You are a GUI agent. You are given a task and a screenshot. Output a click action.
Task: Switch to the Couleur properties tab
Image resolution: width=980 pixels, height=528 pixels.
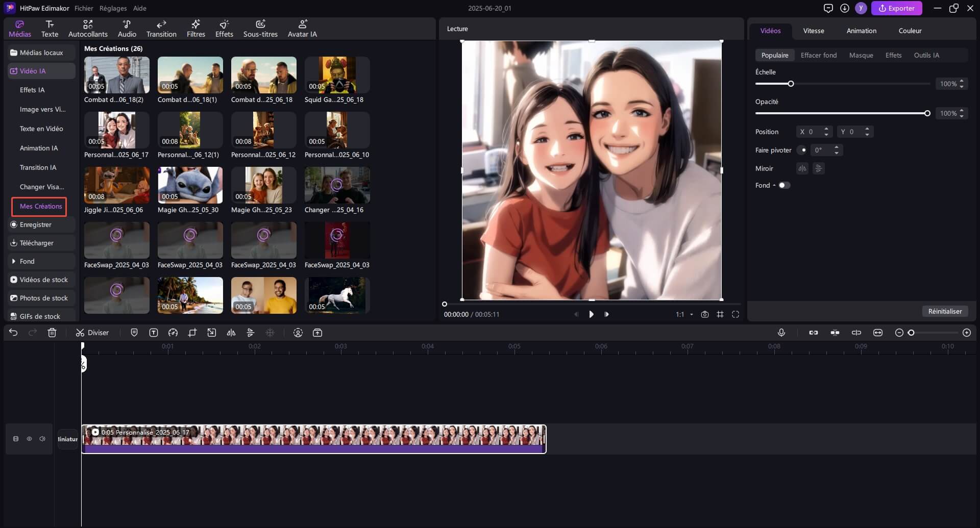coord(910,31)
